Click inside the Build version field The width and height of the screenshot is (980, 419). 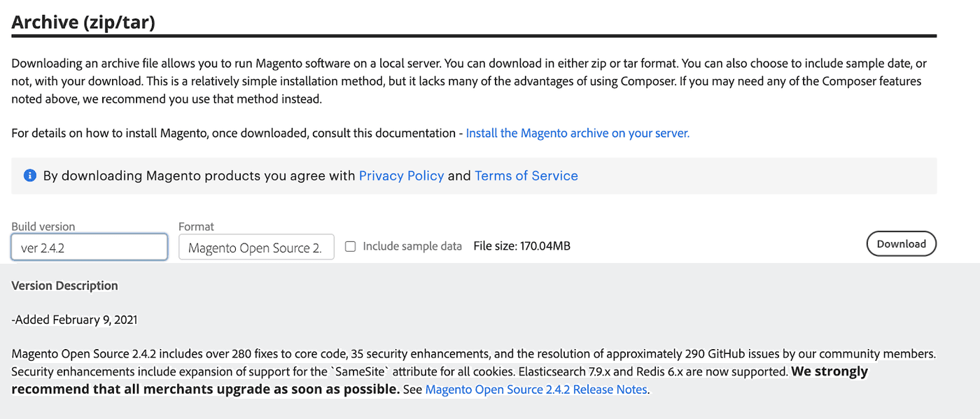tap(89, 246)
